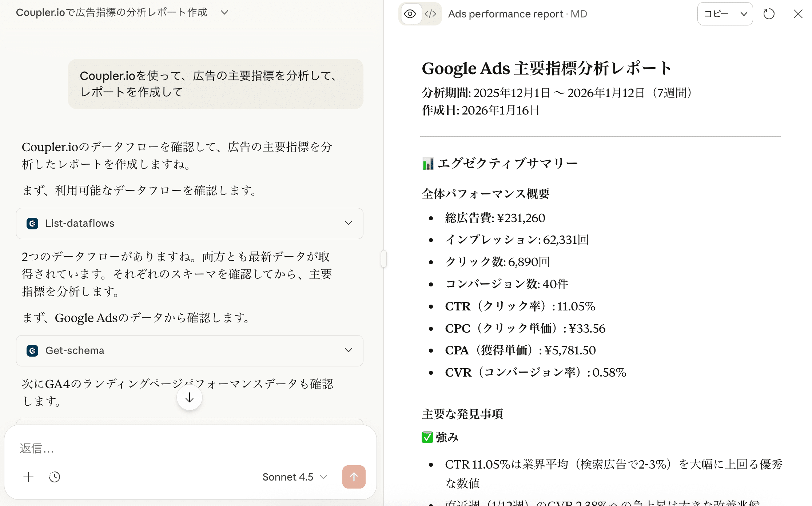The image size is (812, 506).
Task: Open the copy options dropdown arrow
Action: click(x=744, y=14)
